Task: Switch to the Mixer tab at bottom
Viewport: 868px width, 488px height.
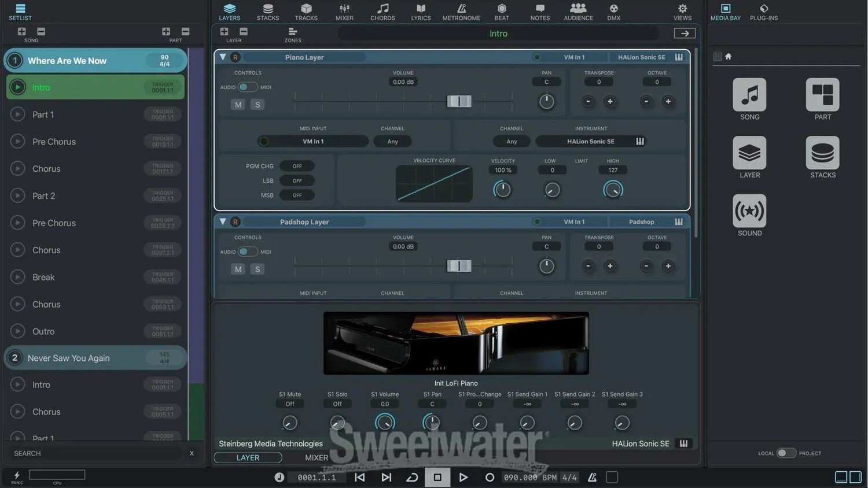Action: point(316,458)
